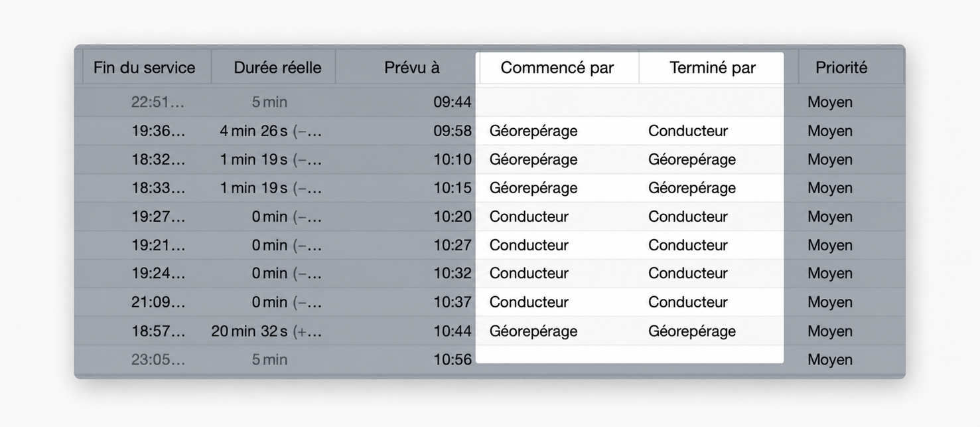Select the 10:27 planned time cell
This screenshot has width=980, height=427.
coord(453,245)
